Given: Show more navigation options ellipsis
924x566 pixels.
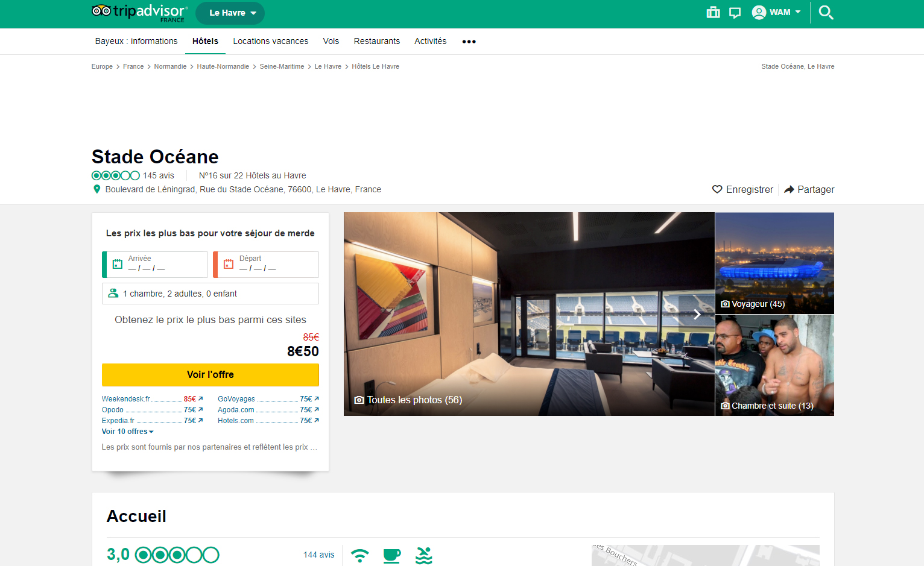Looking at the screenshot, I should 469,42.
